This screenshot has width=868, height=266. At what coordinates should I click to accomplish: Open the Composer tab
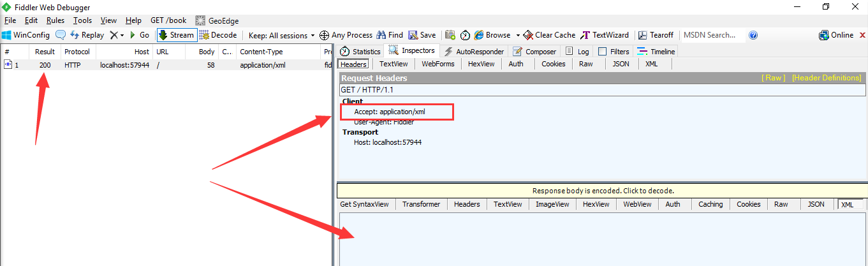(x=534, y=51)
